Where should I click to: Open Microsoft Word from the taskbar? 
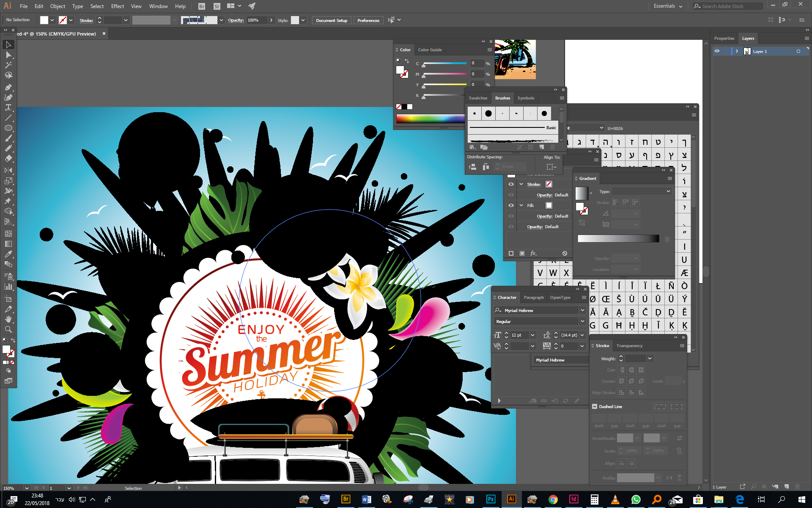point(366,499)
